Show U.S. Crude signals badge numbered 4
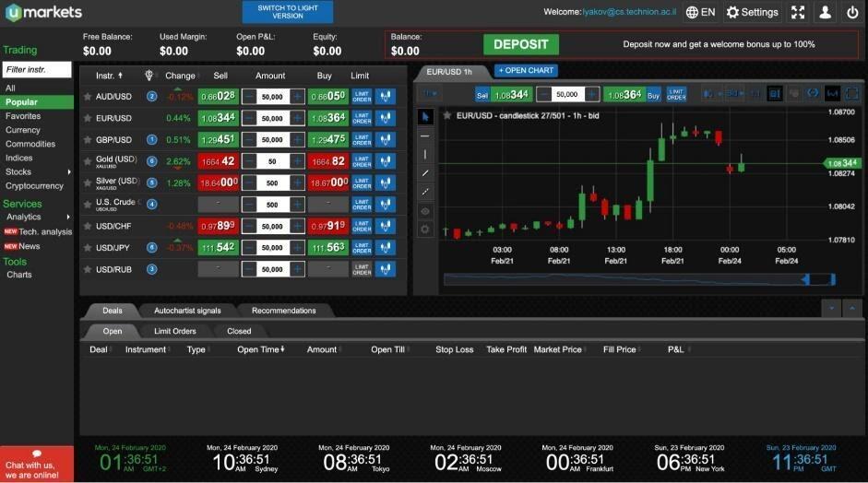 coord(151,204)
